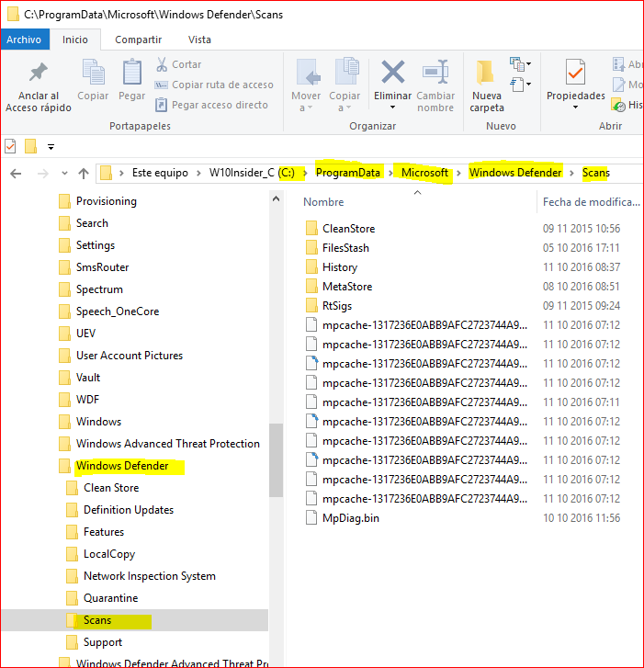Image resolution: width=644 pixels, height=668 pixels.
Task: Click quick access toolbar new folder icon
Action: click(x=30, y=146)
